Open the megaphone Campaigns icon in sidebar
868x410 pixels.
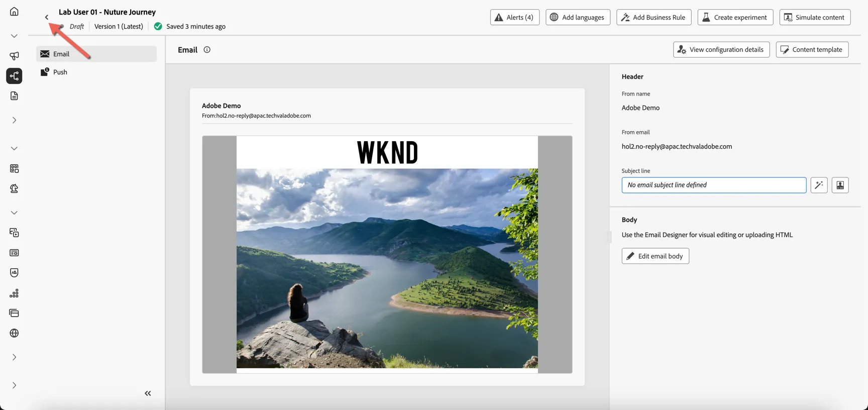point(14,56)
